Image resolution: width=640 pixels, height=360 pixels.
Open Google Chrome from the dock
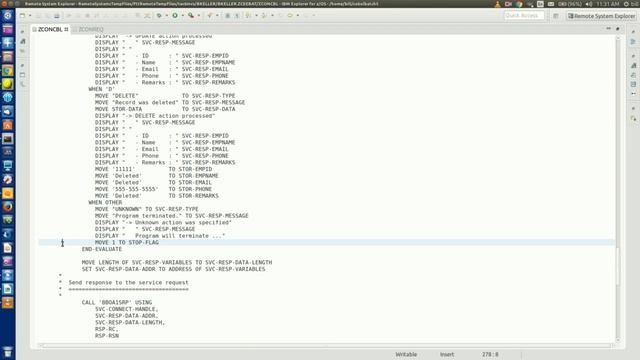8,70
